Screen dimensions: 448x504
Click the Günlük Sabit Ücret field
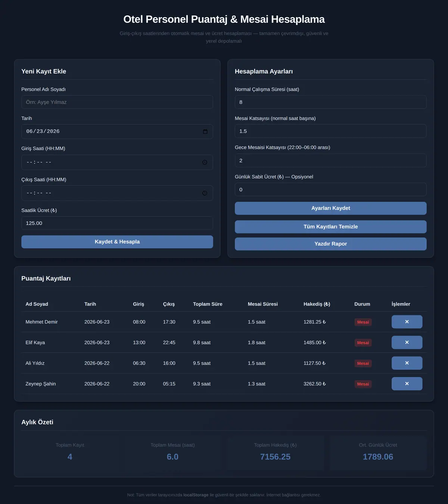331,190
